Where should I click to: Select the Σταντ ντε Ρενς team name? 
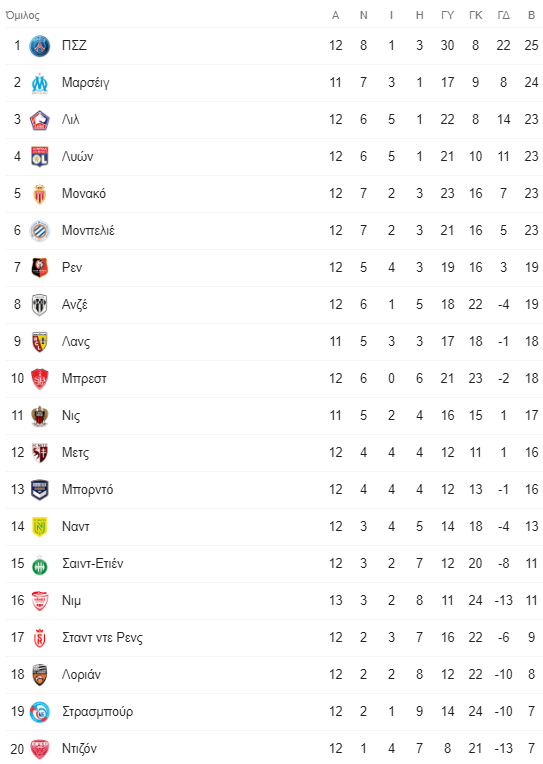click(102, 638)
